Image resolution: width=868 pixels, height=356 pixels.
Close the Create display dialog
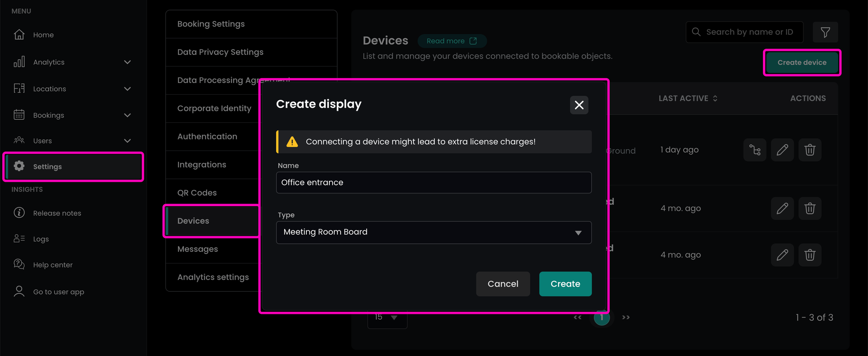(579, 105)
